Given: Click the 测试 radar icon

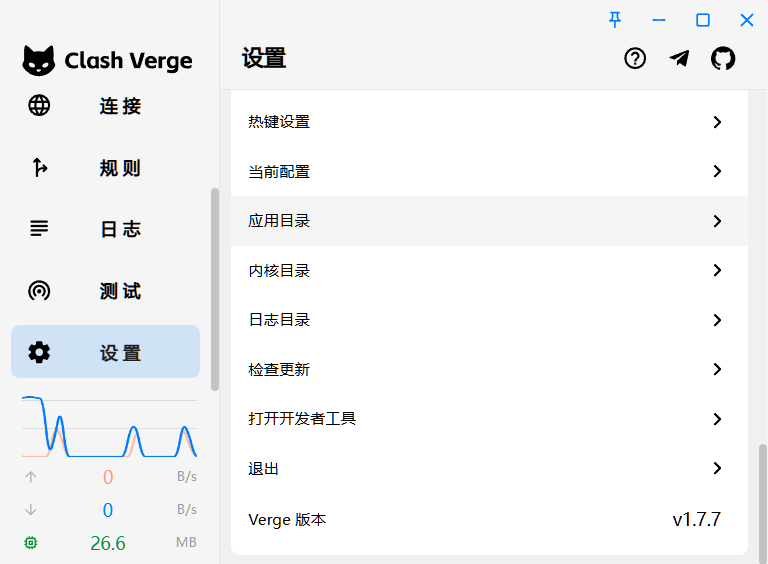Looking at the screenshot, I should [39, 291].
